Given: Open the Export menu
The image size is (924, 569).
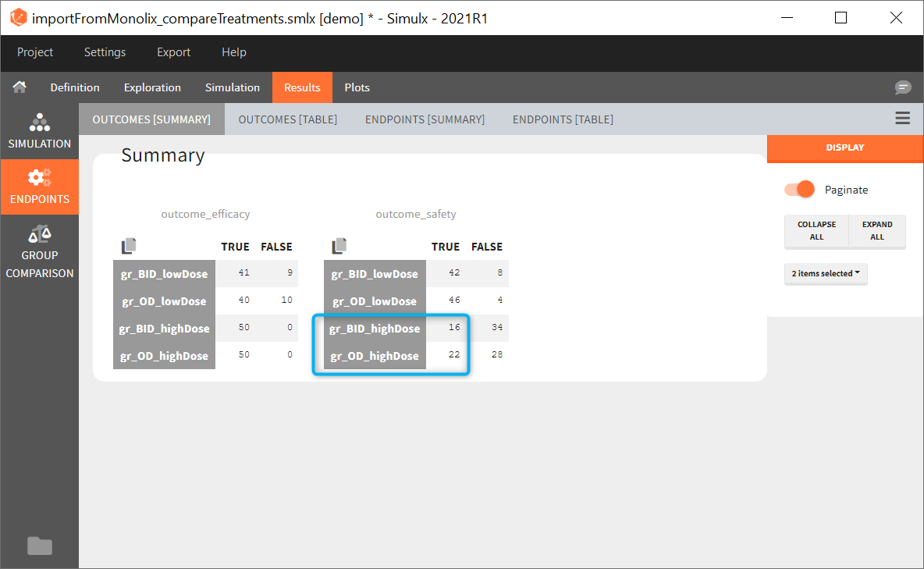Looking at the screenshot, I should (x=173, y=52).
